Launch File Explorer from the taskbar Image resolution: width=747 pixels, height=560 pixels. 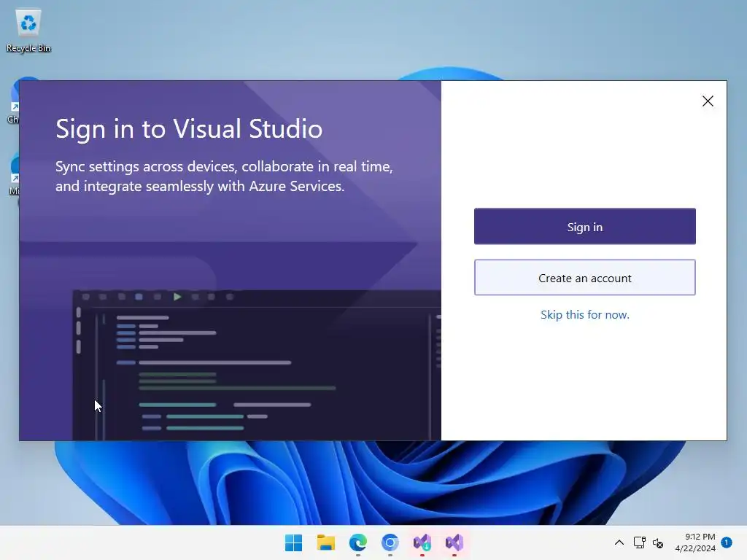[326, 542]
